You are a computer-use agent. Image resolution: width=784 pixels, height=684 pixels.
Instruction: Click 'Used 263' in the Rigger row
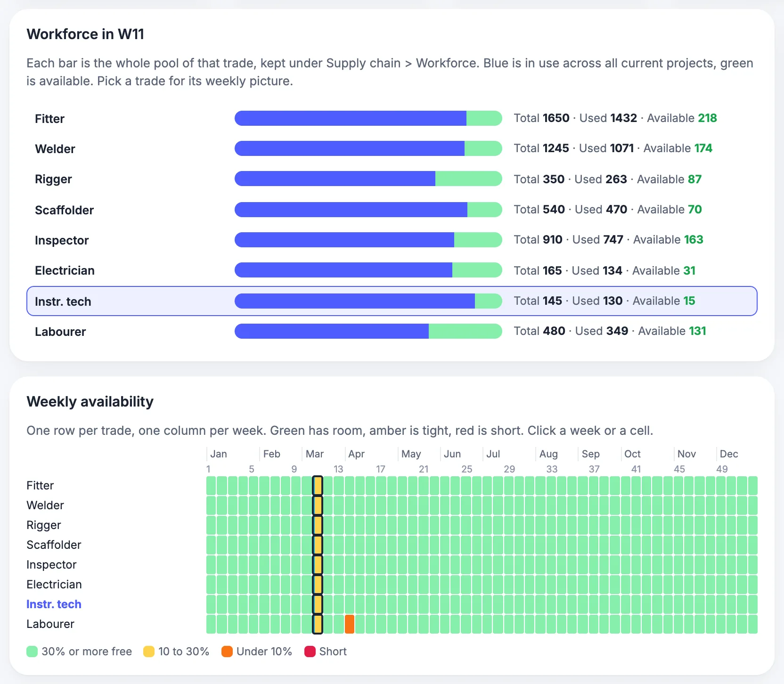601,179
